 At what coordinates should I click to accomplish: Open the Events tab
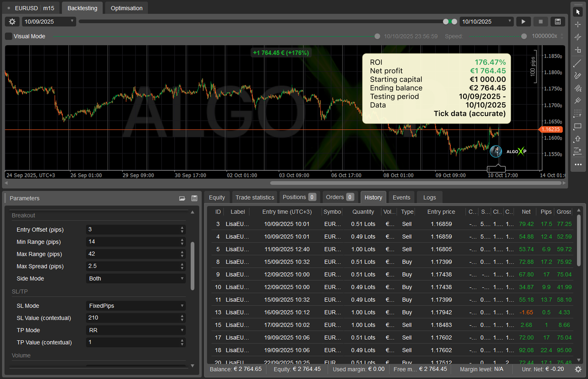[401, 197]
